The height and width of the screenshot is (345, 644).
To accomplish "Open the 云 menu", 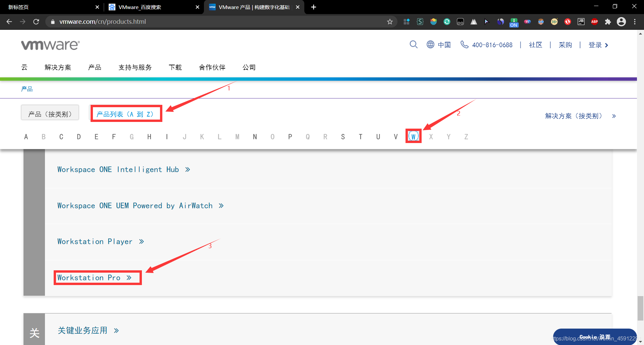I will point(24,68).
